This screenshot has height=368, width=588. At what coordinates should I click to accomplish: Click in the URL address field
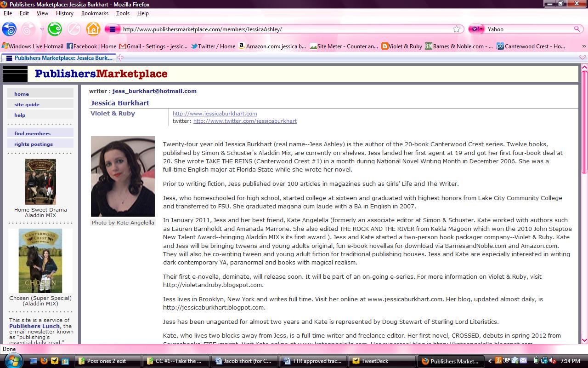[x=285, y=29]
